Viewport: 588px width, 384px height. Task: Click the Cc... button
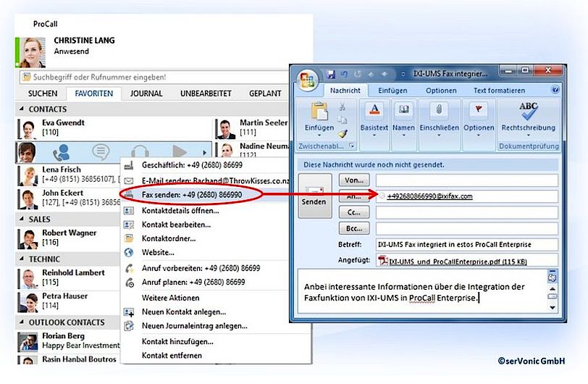tap(354, 212)
